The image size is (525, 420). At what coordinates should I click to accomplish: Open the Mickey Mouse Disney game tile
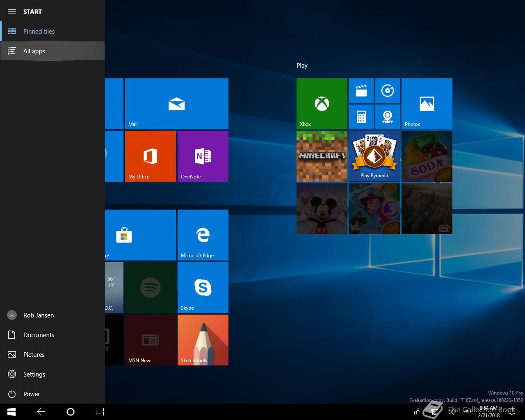(322, 209)
